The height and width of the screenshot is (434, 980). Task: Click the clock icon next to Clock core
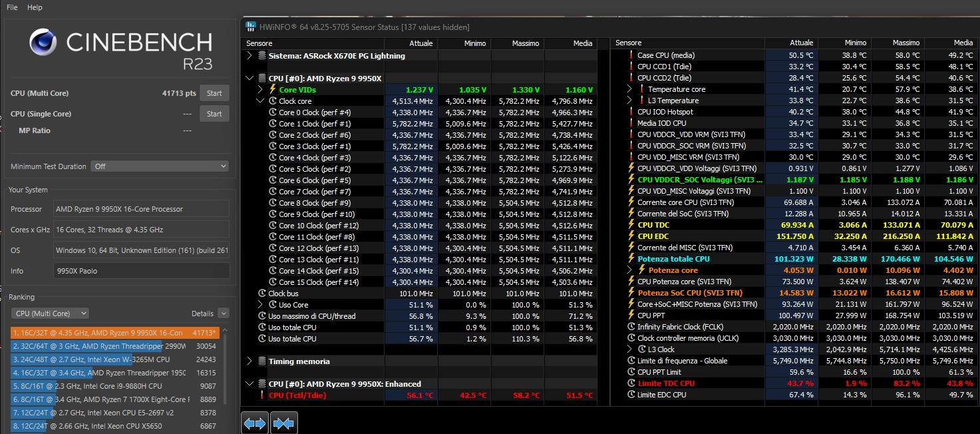(273, 101)
